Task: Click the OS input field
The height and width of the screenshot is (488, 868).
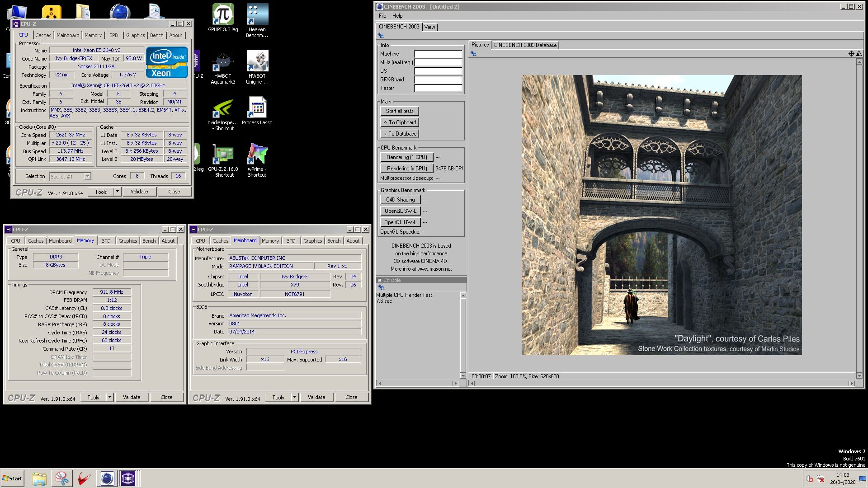Action: point(438,71)
